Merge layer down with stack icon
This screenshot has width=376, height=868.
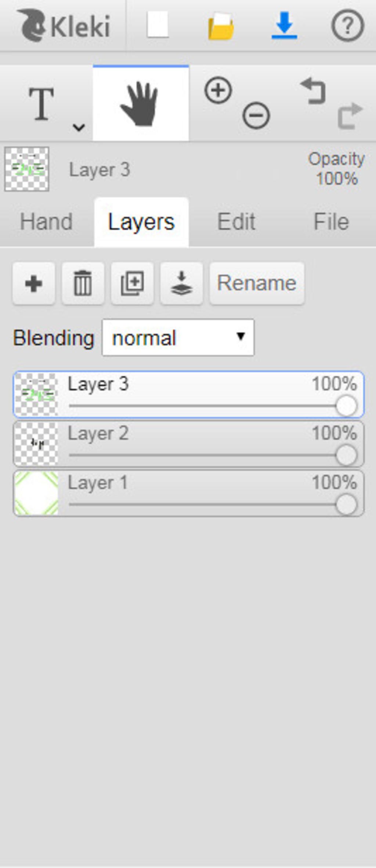click(181, 283)
